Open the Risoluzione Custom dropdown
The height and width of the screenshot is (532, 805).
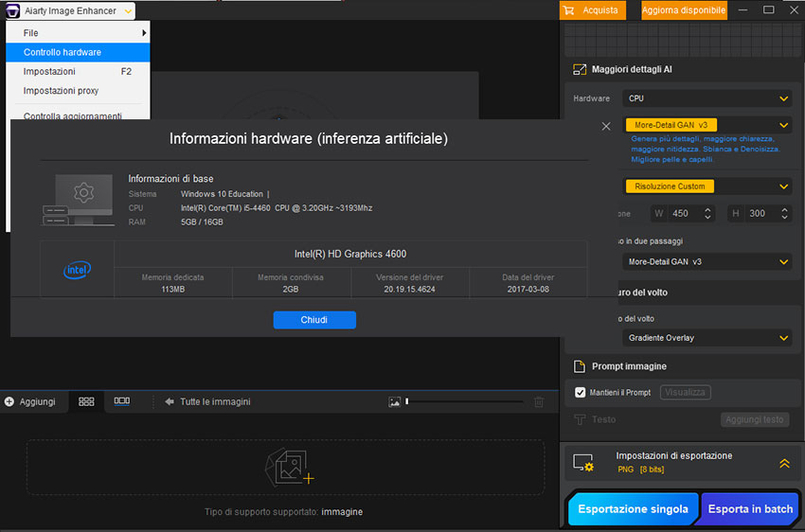click(707, 186)
